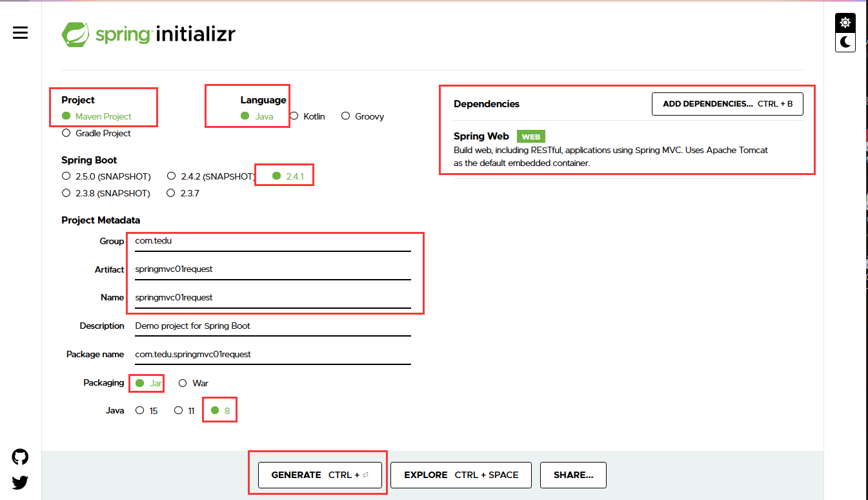This screenshot has height=500, width=868.
Task: Click the Dependencies heading
Action: (x=487, y=104)
